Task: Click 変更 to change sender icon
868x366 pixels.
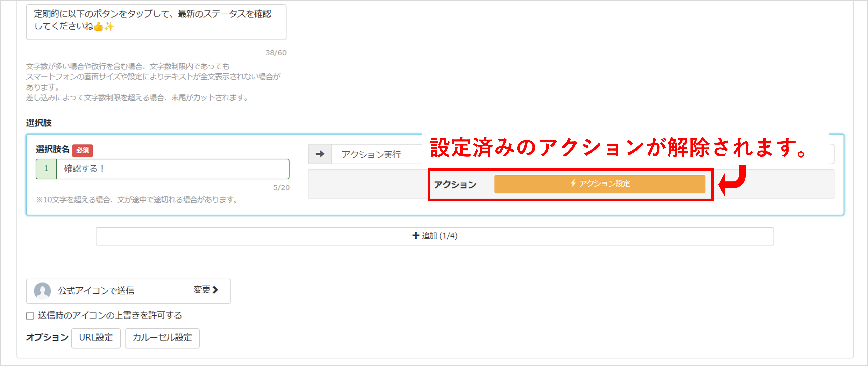Action: 206,290
